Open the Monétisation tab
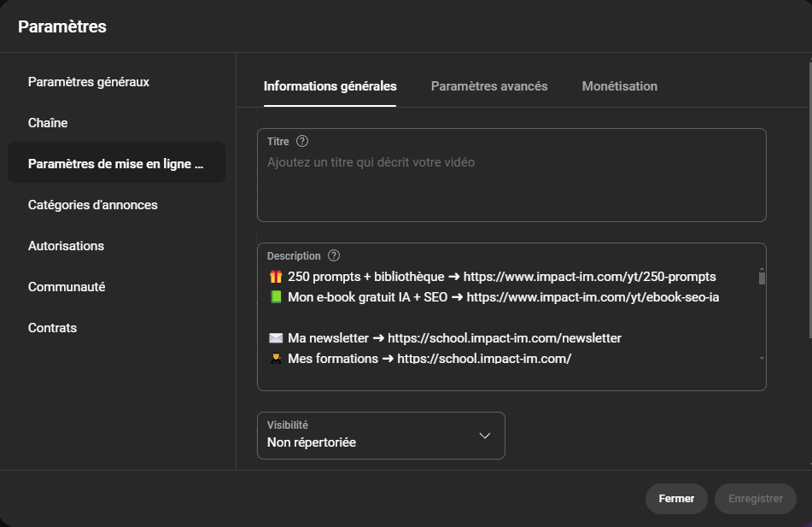Image resolution: width=812 pixels, height=527 pixels. pos(619,86)
